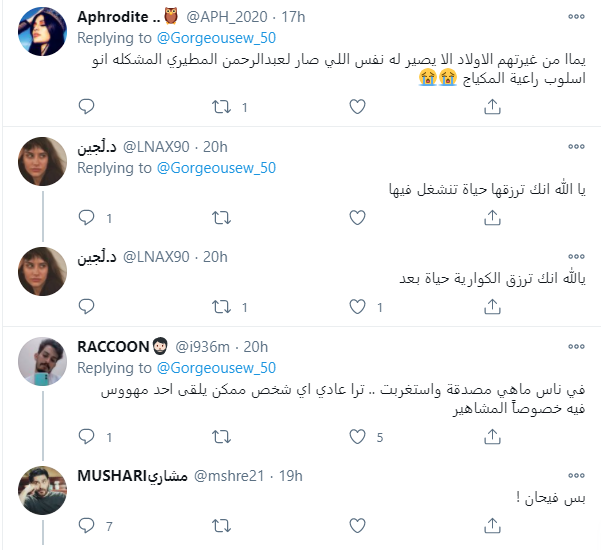Like Aphrodite's tweet
Viewport: 601px width, 550px height.
tap(356, 104)
